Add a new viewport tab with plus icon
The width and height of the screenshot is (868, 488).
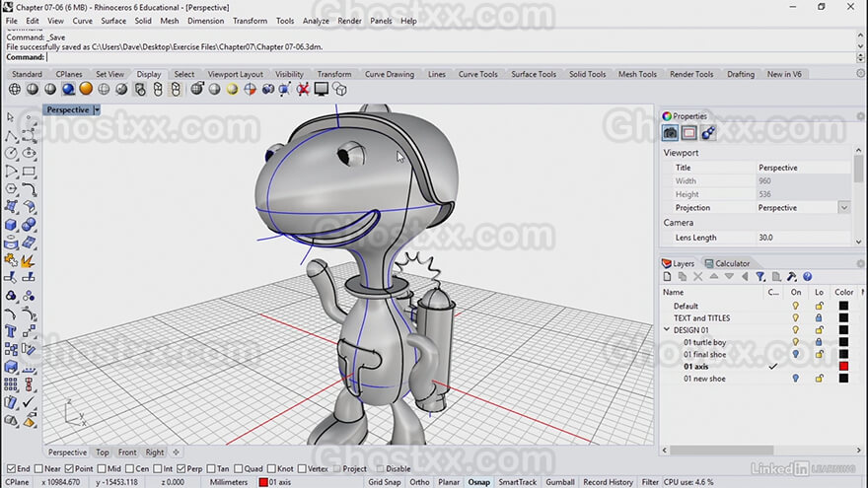(x=176, y=453)
